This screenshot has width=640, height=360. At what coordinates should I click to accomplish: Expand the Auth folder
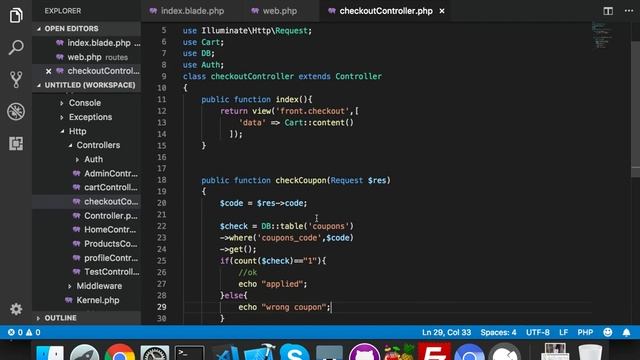coord(93,159)
